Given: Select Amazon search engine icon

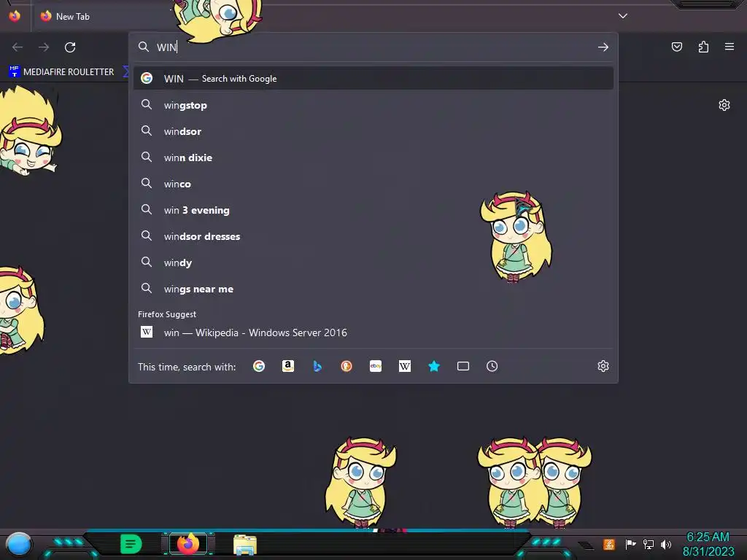Looking at the screenshot, I should pos(287,366).
